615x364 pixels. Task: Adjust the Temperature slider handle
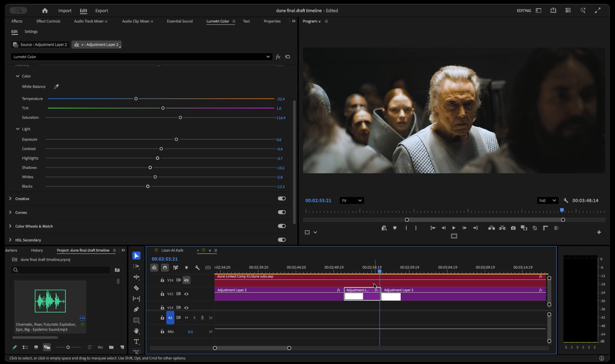(x=136, y=99)
